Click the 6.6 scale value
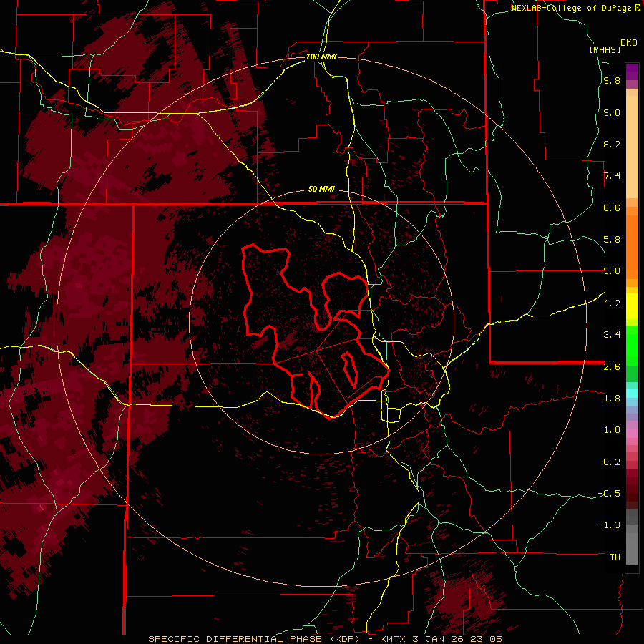 612,208
